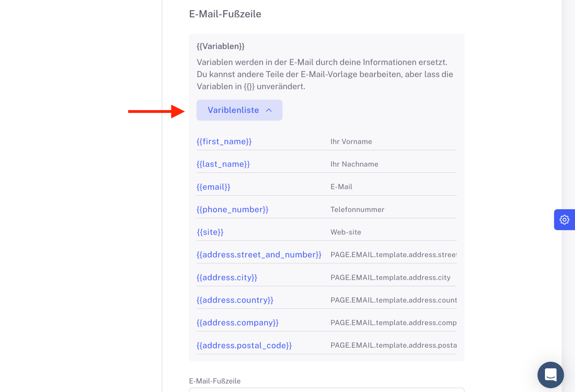Click the Ihr Vorname description

pyautogui.click(x=351, y=141)
